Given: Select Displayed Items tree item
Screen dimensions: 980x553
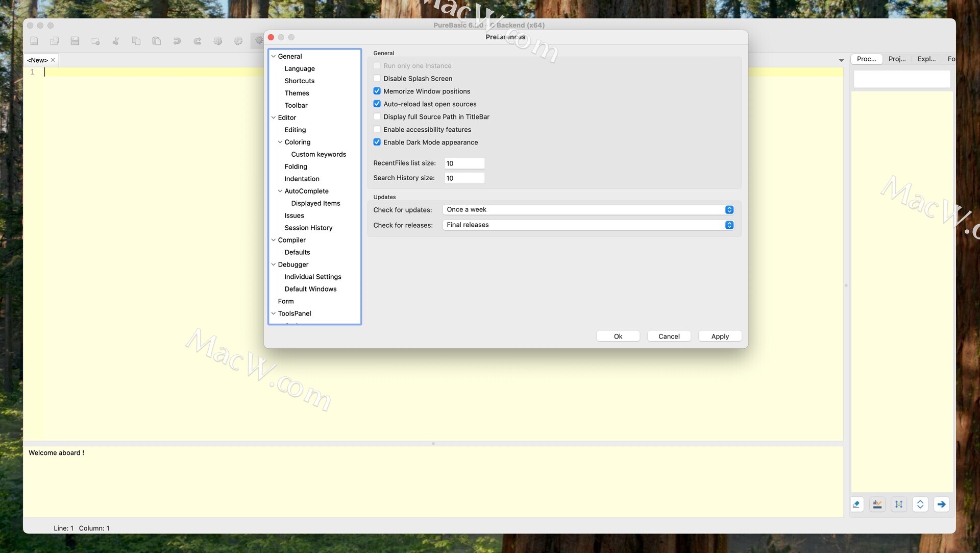Looking at the screenshot, I should [315, 203].
